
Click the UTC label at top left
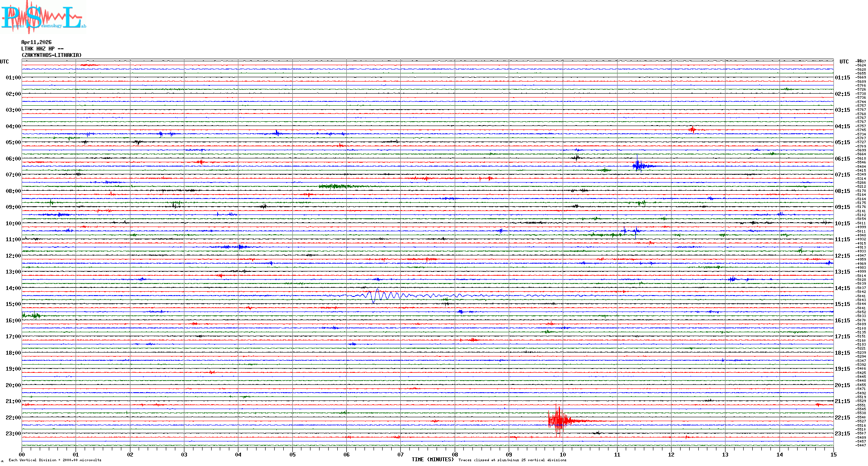click(x=4, y=62)
